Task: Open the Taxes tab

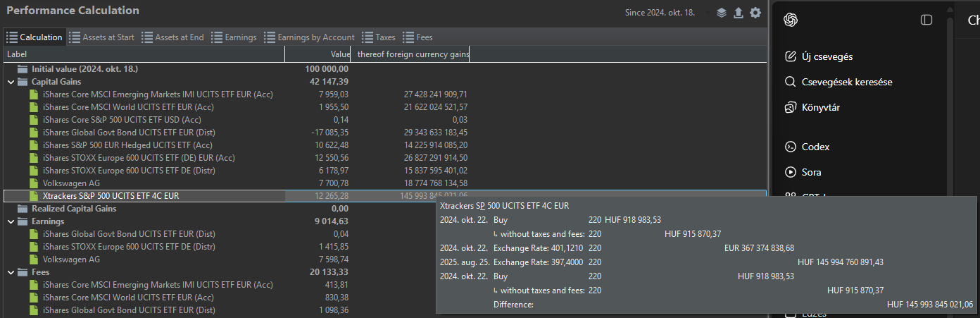Action: (x=379, y=37)
